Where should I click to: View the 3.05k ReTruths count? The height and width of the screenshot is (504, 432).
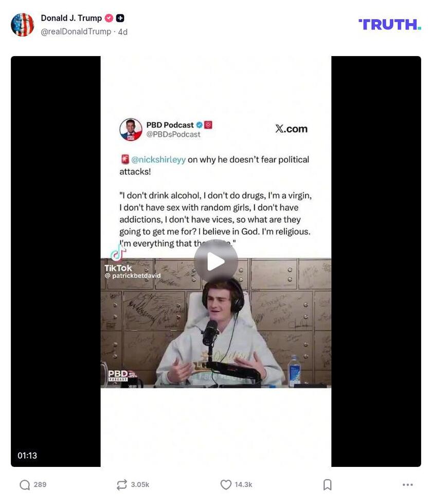click(x=140, y=485)
